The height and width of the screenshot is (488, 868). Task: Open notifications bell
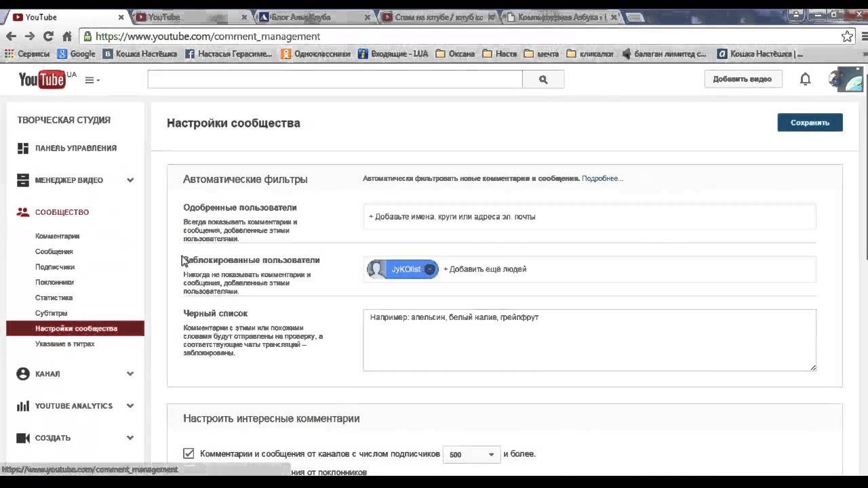point(805,79)
